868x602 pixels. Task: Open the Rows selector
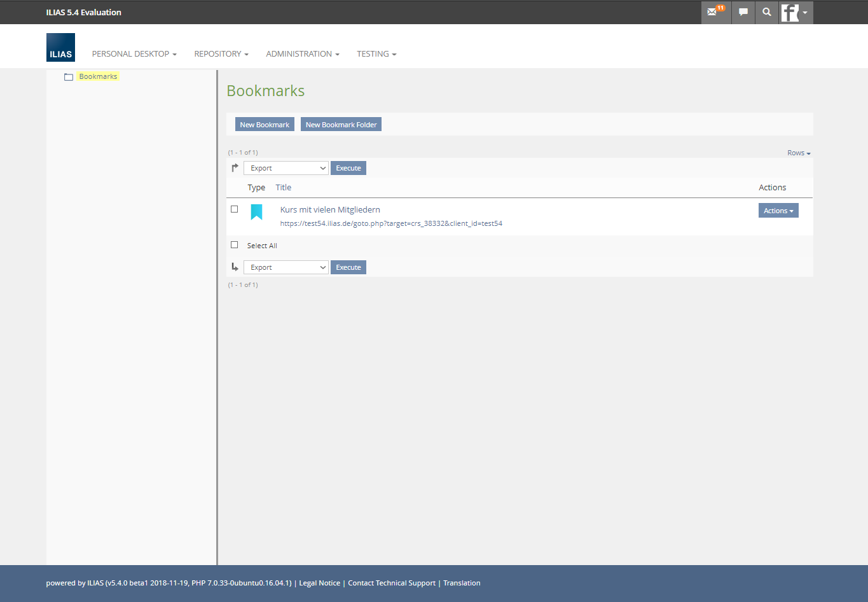[x=799, y=153]
